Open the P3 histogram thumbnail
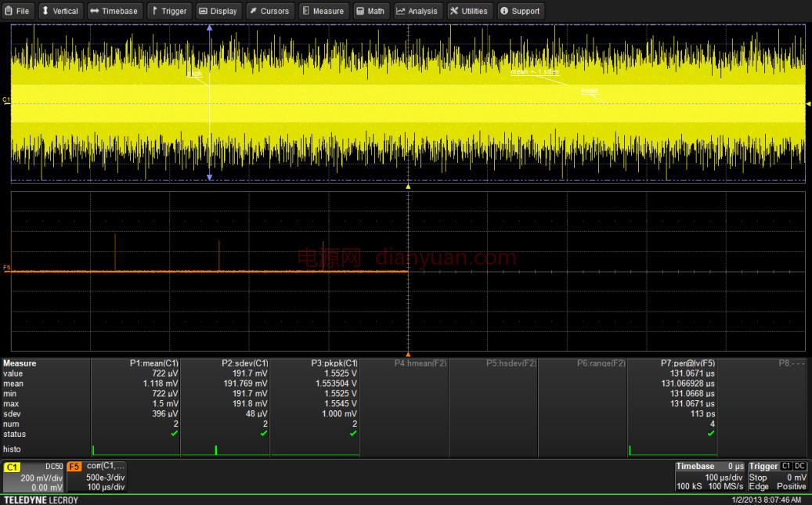812x505 pixels. pos(315,449)
